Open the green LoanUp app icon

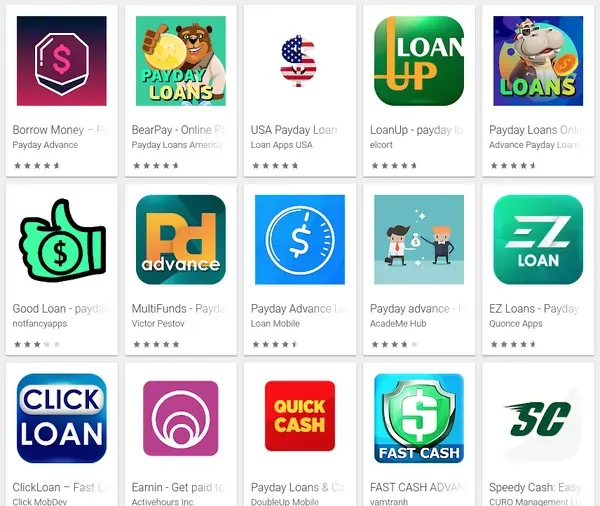419,61
